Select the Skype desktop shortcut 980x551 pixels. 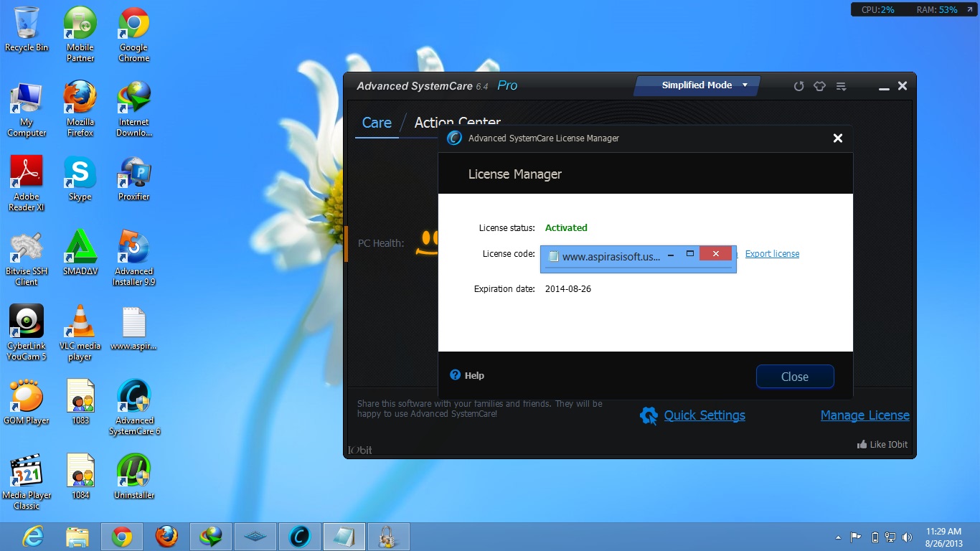click(80, 179)
